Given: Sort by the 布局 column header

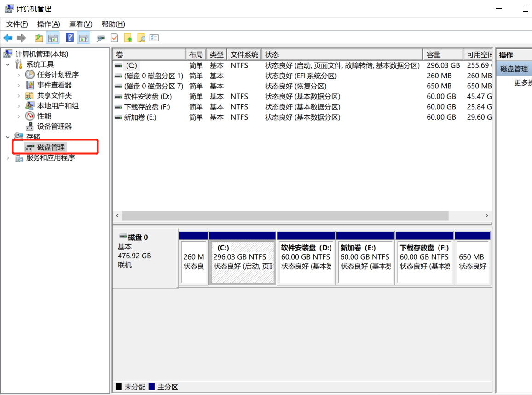Looking at the screenshot, I should (x=196, y=54).
